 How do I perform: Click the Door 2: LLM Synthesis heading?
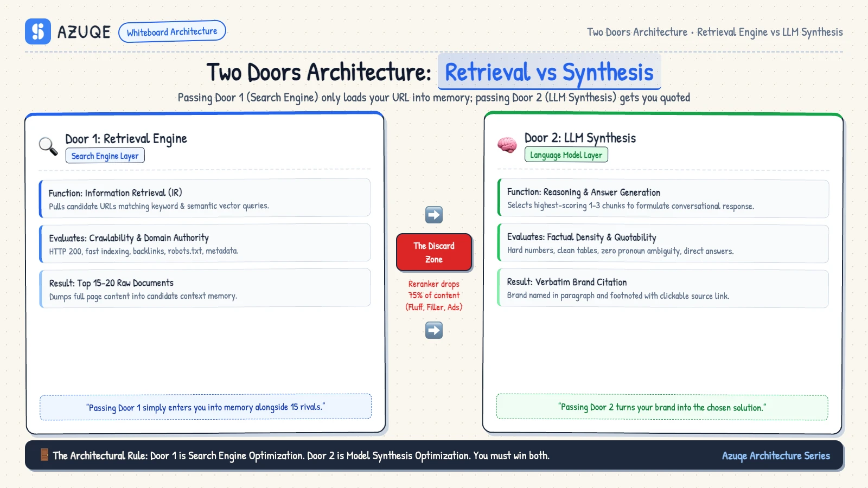pyautogui.click(x=580, y=138)
